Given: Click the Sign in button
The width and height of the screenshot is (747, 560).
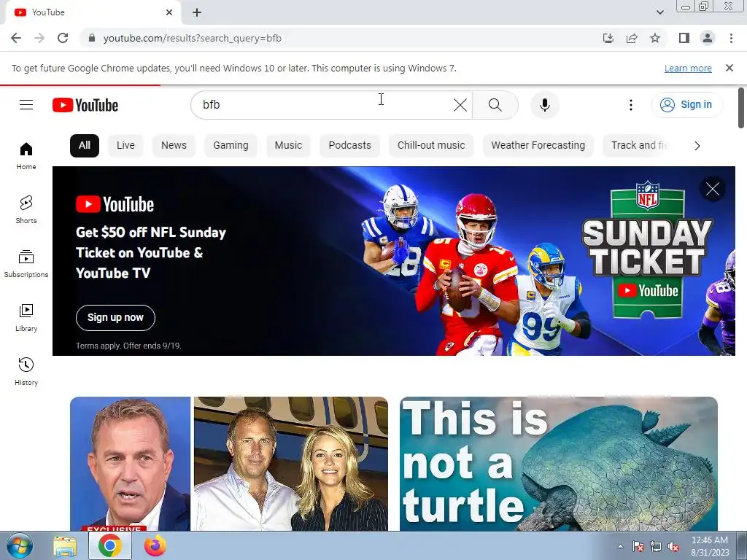Looking at the screenshot, I should 686,105.
